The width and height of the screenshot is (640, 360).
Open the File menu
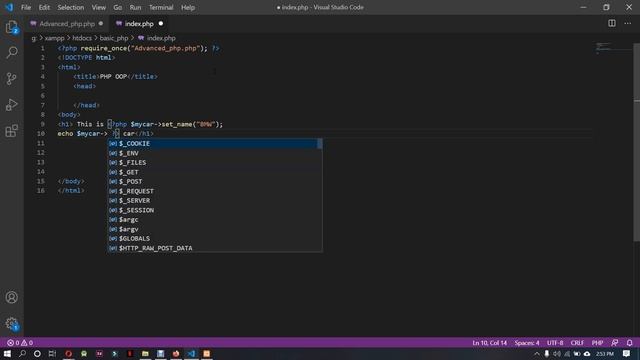click(x=26, y=7)
